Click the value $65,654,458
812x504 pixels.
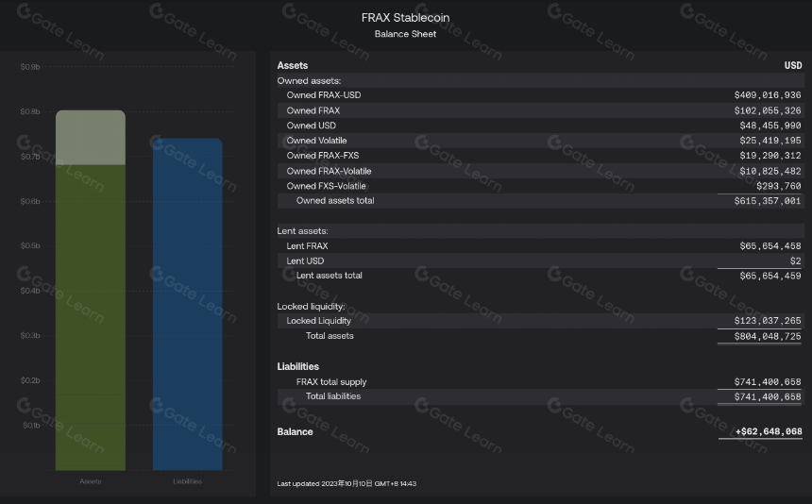[770, 246]
